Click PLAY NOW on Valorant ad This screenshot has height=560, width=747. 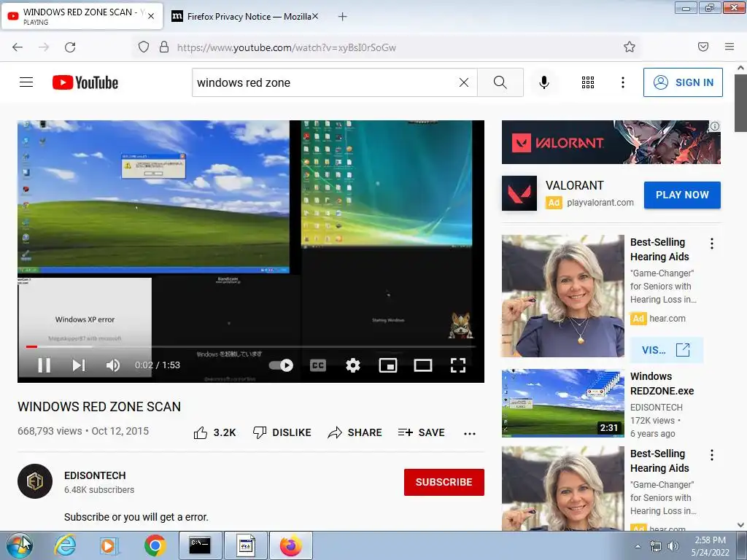[x=682, y=195]
